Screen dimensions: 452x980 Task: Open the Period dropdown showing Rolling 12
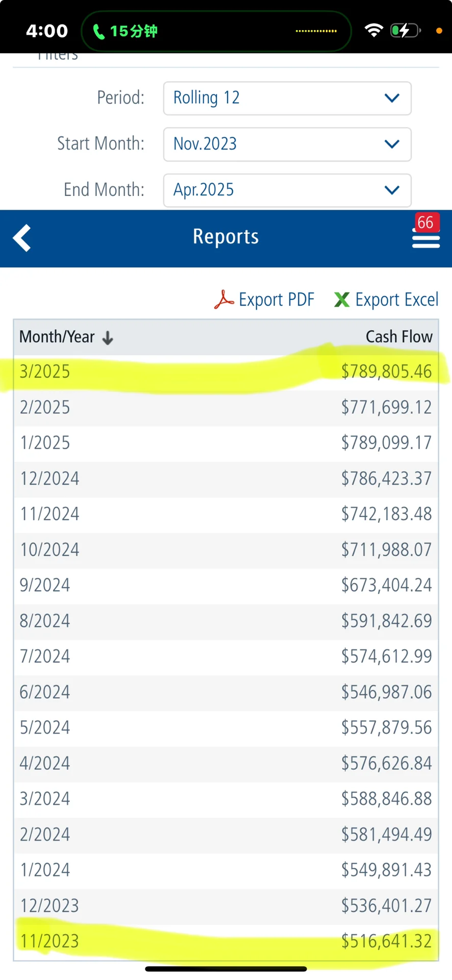[287, 98]
